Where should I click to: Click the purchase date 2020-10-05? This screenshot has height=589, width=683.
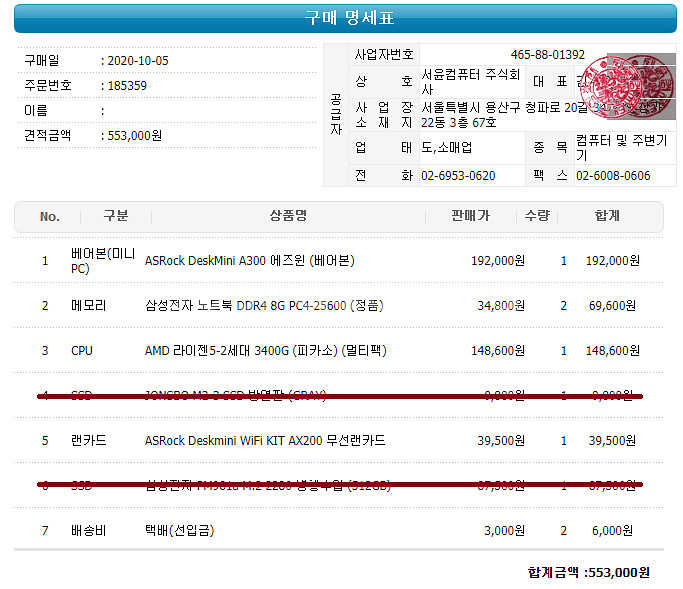point(137,61)
